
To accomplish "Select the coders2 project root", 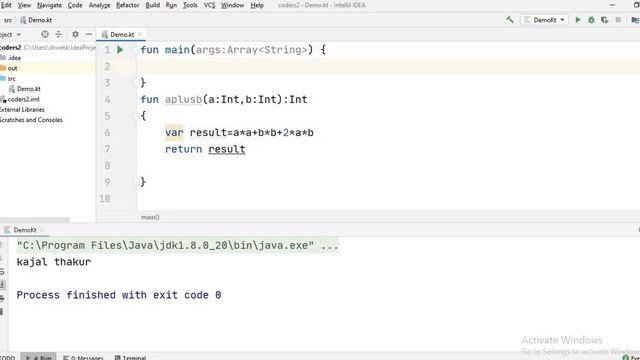I will tap(10, 47).
